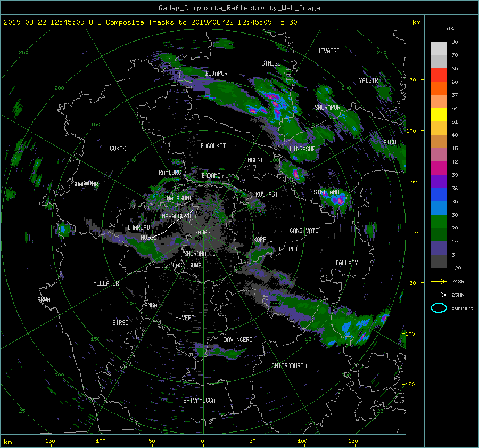This screenshot has height=448, width=479.
Task: Click the SHIRAHATTI city label
Action: click(x=200, y=254)
